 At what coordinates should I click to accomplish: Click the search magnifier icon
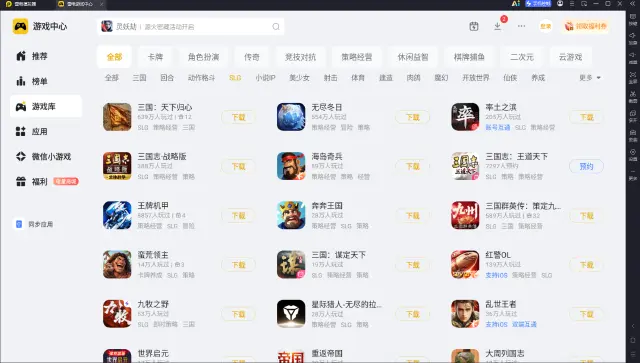click(276, 27)
